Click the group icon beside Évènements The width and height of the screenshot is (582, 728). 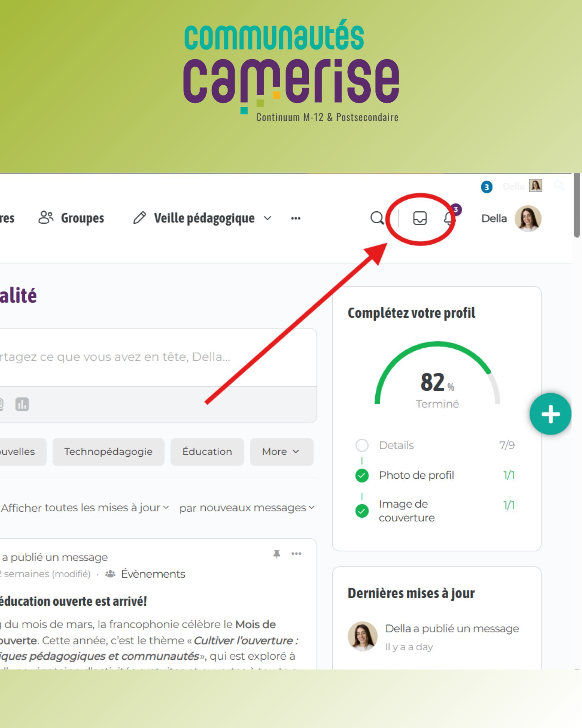tap(110, 574)
